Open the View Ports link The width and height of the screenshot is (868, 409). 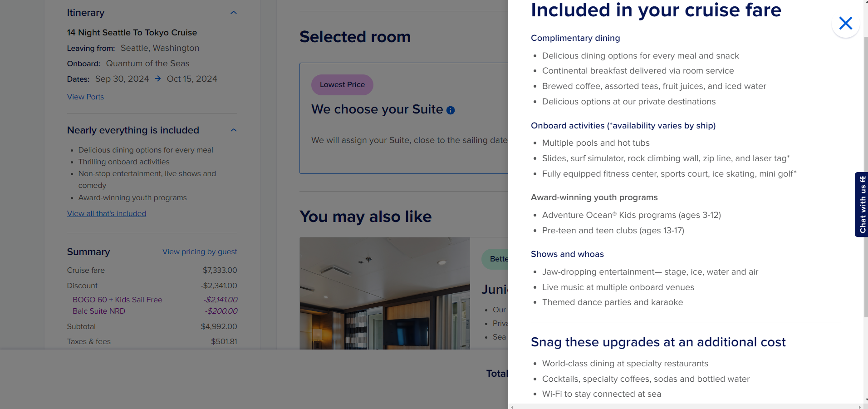[85, 97]
